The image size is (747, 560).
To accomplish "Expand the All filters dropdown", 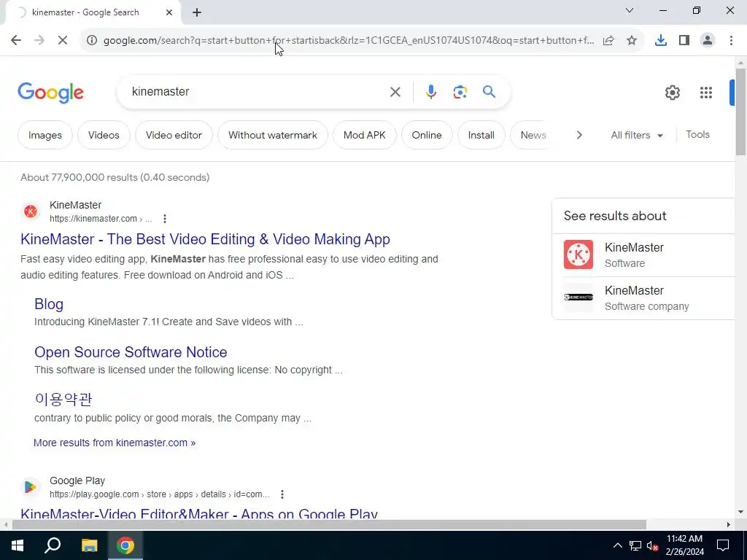I will click(x=637, y=135).
